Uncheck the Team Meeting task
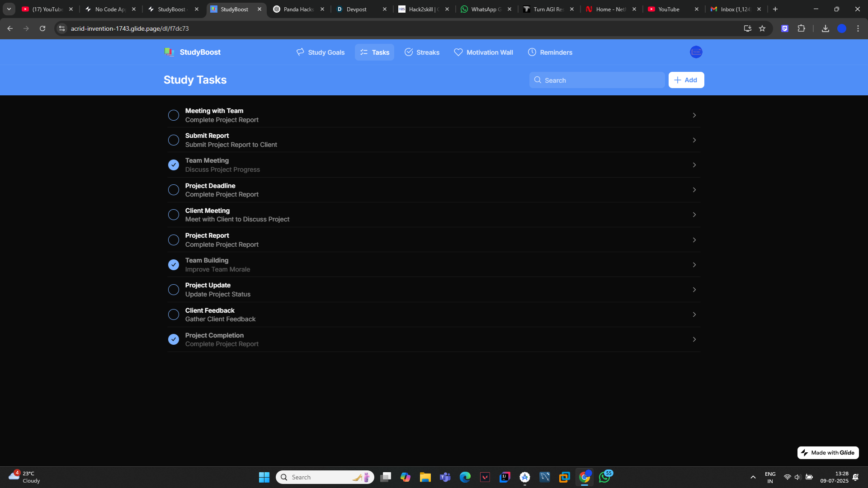 point(174,165)
